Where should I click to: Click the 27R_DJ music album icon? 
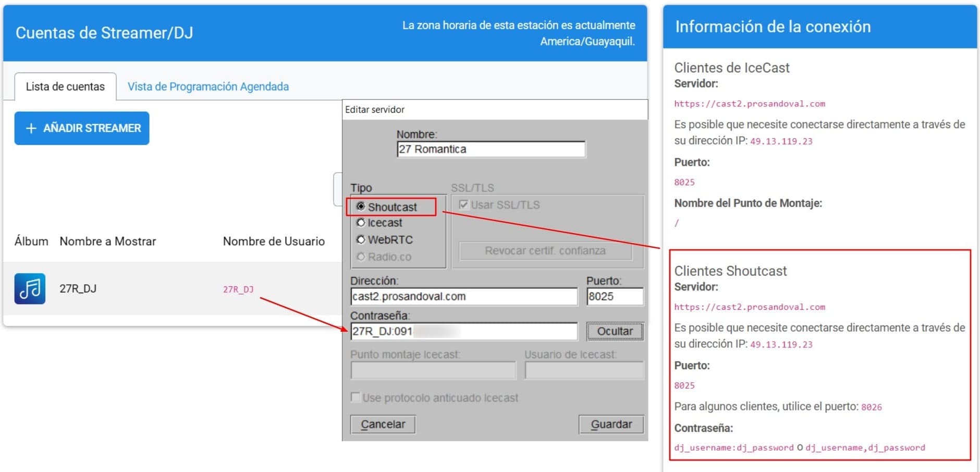pos(30,288)
